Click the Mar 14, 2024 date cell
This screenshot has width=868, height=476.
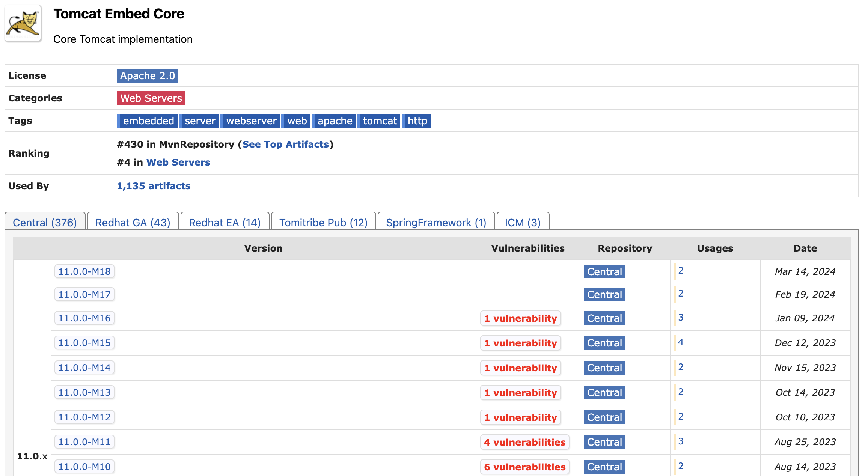coord(805,271)
